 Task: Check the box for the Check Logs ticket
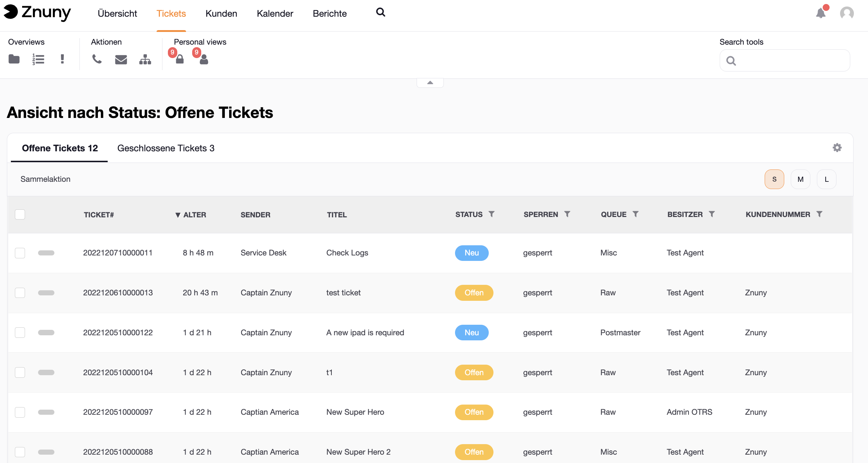coord(20,253)
